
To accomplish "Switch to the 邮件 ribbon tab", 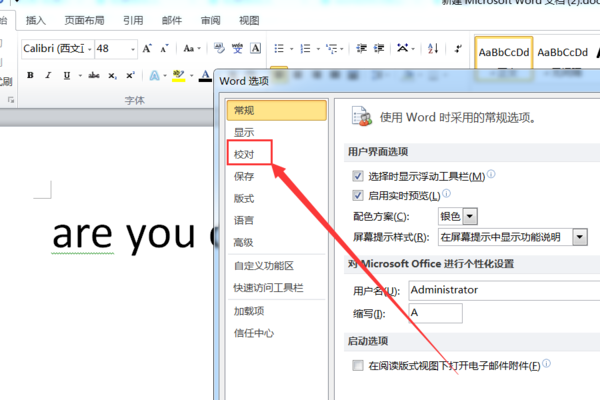I will (x=172, y=20).
